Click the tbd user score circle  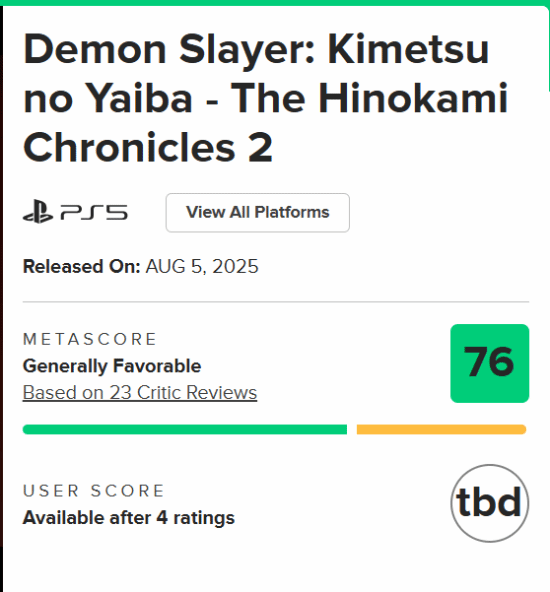click(x=490, y=503)
